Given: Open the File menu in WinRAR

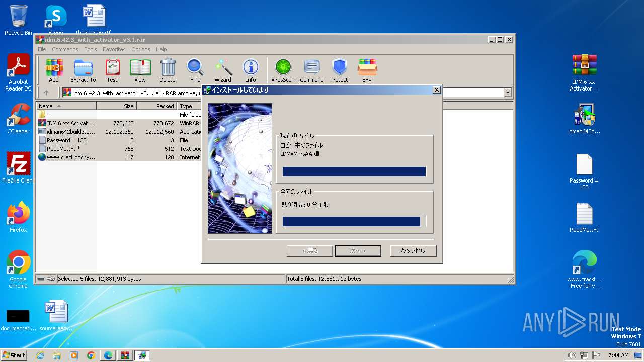Looking at the screenshot, I should 42,49.
